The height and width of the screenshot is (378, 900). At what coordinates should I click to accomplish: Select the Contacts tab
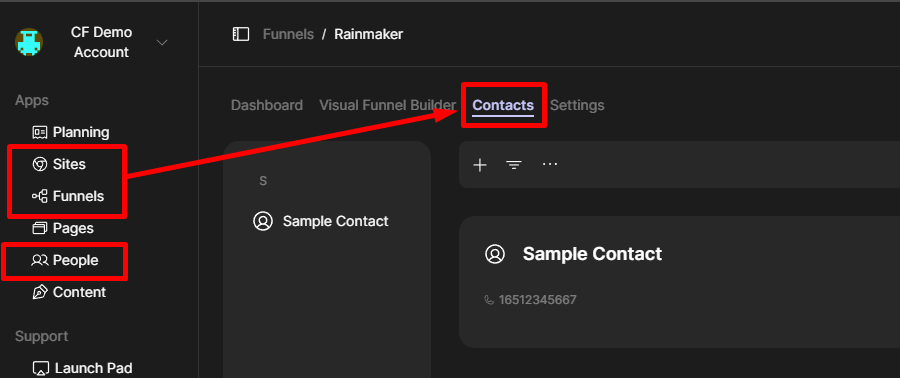503,106
